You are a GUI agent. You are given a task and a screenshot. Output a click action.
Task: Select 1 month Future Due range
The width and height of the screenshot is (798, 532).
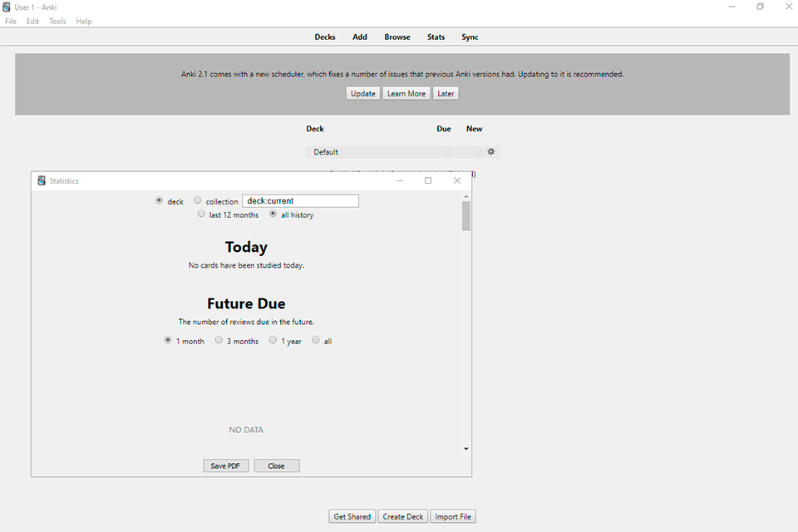tap(168, 340)
